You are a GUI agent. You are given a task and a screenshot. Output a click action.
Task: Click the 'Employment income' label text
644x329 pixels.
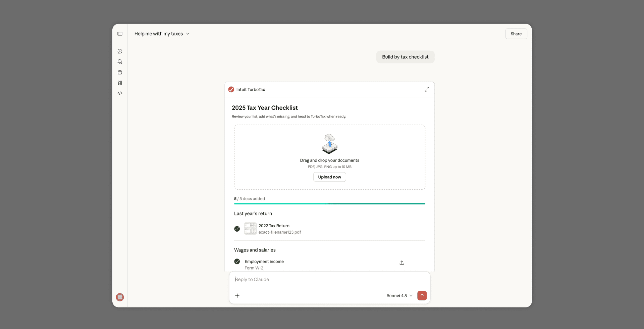point(264,262)
